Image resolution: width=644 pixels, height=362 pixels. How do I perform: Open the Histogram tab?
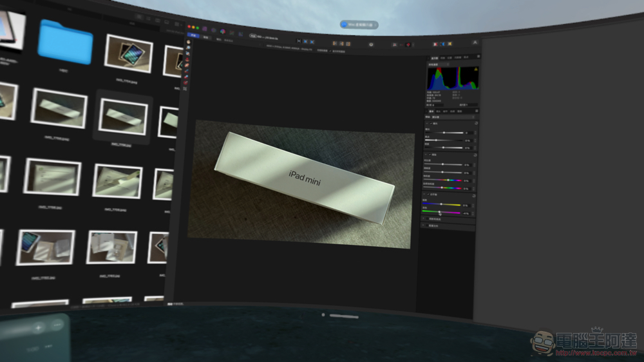point(435,59)
